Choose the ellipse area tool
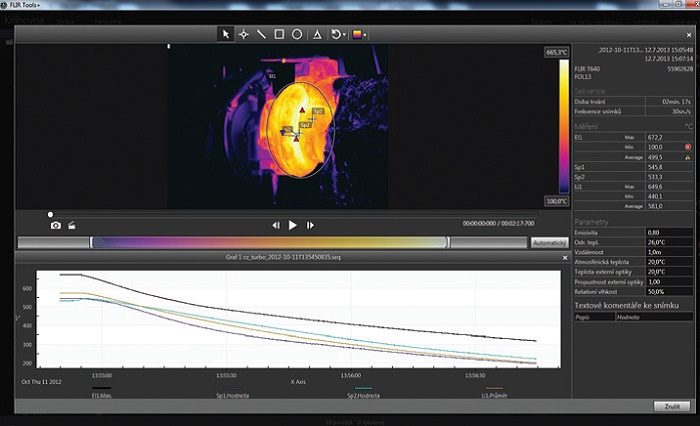Image resolution: width=700 pixels, height=426 pixels. (x=297, y=34)
